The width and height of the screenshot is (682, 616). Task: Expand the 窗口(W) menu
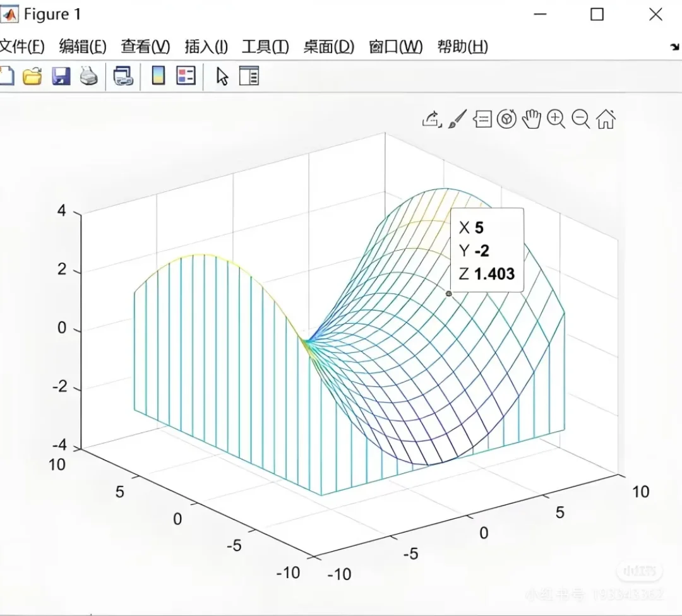395,46
